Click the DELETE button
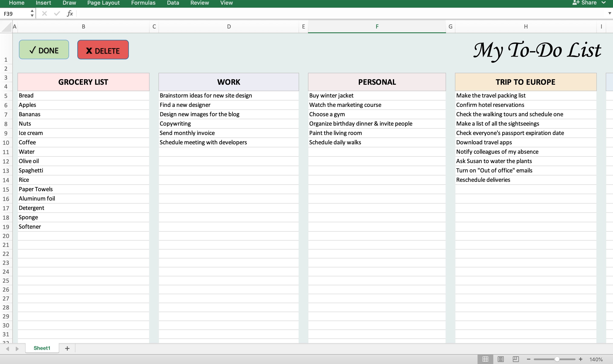613x364 pixels. coord(103,50)
